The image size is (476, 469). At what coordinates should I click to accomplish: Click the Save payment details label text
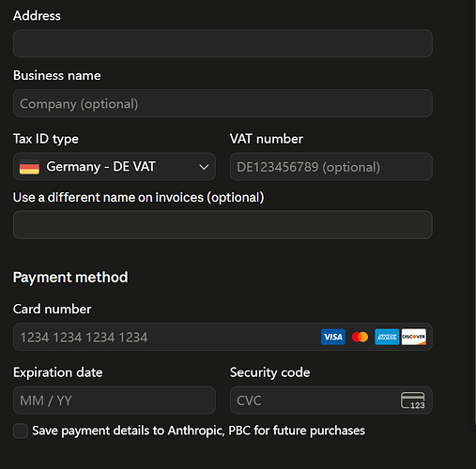pyautogui.click(x=198, y=431)
